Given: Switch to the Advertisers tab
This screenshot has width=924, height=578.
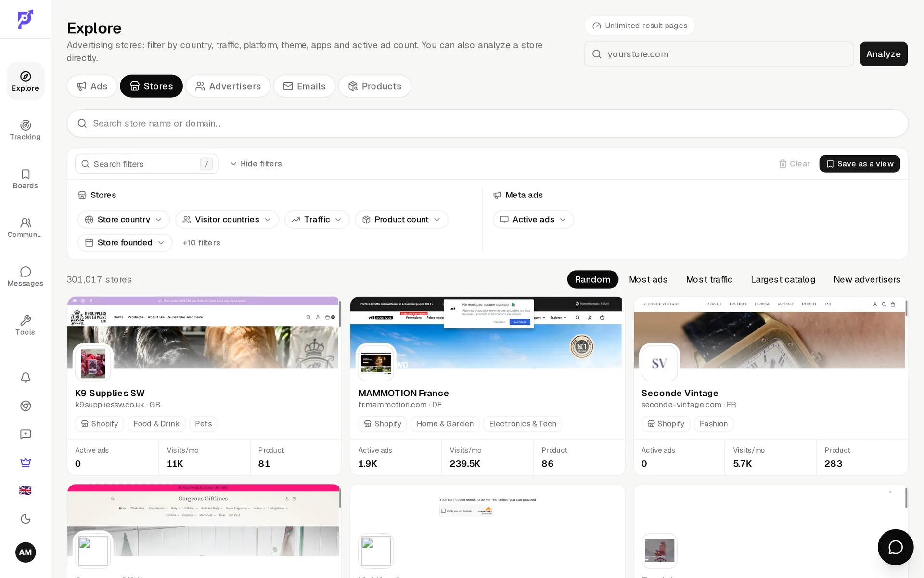Looking at the screenshot, I should coord(228,86).
